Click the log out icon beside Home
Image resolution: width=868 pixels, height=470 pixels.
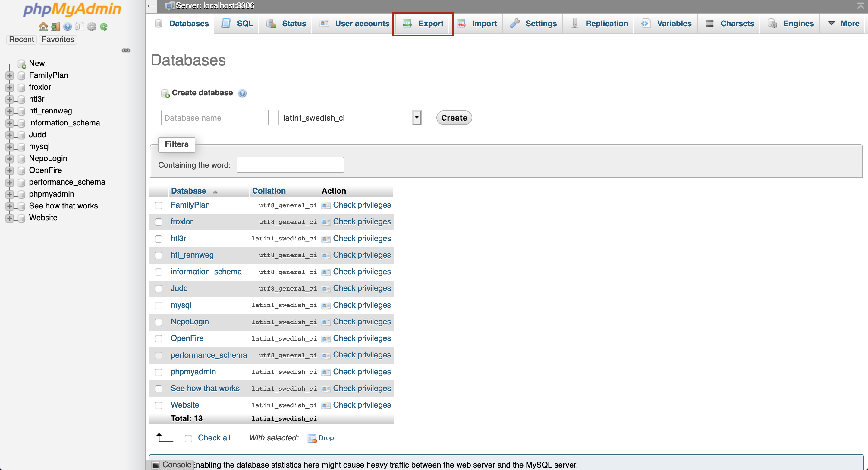click(55, 27)
